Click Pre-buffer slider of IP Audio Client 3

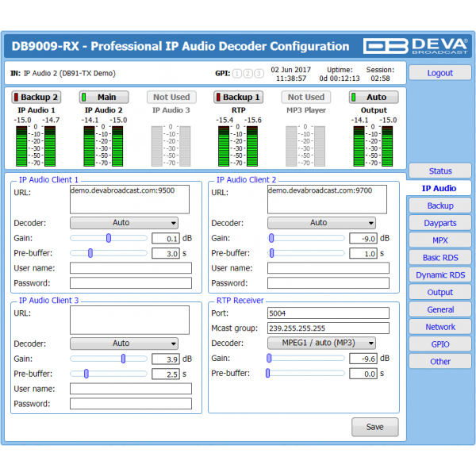click(x=109, y=374)
